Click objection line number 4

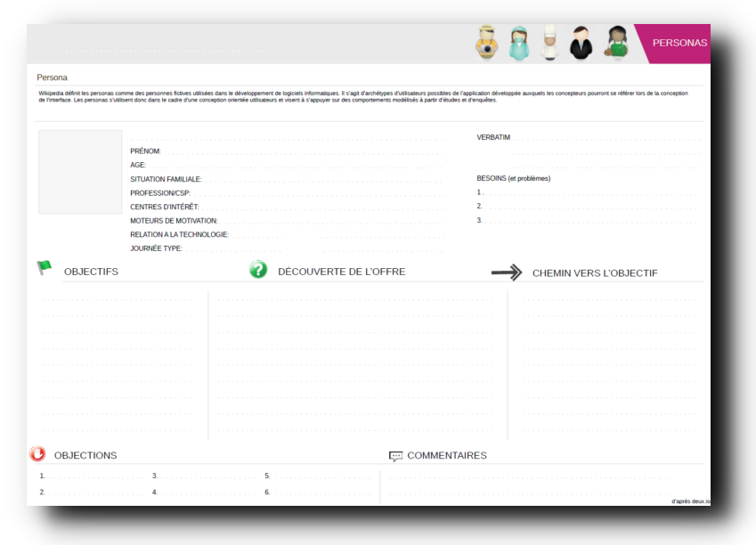(x=205, y=492)
